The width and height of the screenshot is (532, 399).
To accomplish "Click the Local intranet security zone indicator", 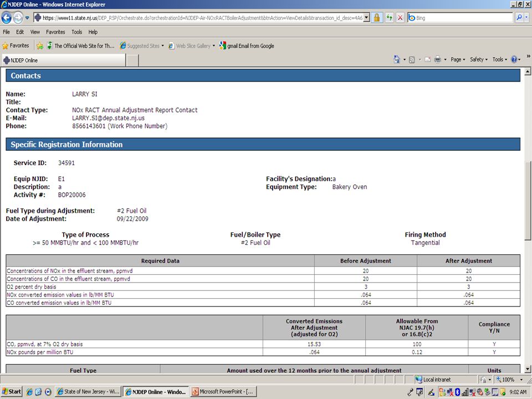I will pyautogui.click(x=433, y=379).
